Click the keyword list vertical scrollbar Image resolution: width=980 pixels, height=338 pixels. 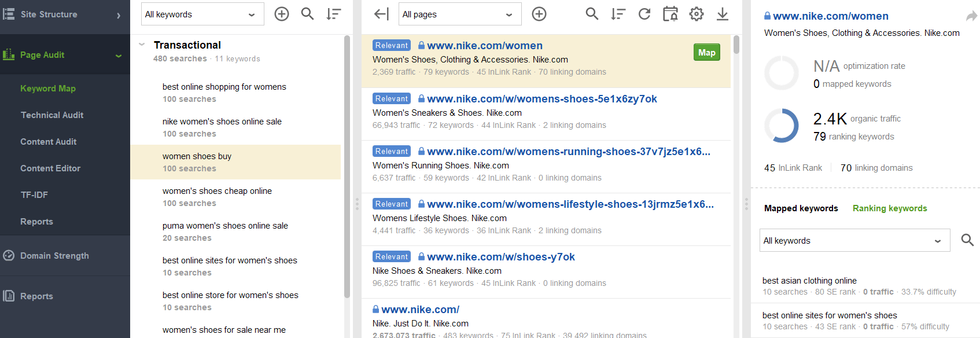click(x=347, y=167)
